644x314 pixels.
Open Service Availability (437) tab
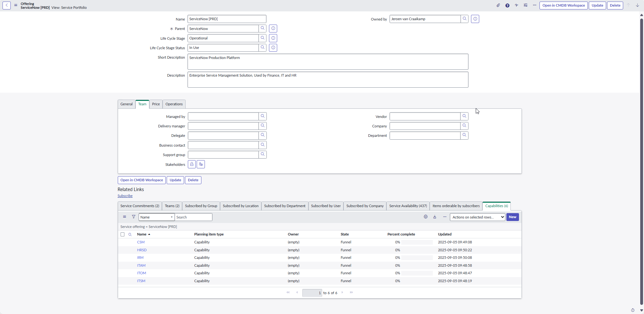click(x=408, y=206)
